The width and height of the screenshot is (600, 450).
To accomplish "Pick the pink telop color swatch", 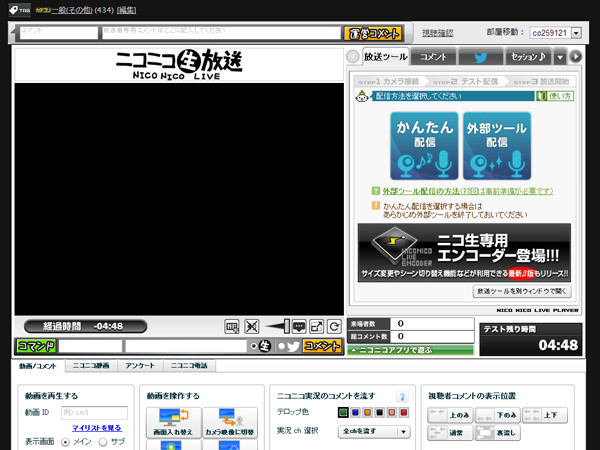I will coord(391,412).
